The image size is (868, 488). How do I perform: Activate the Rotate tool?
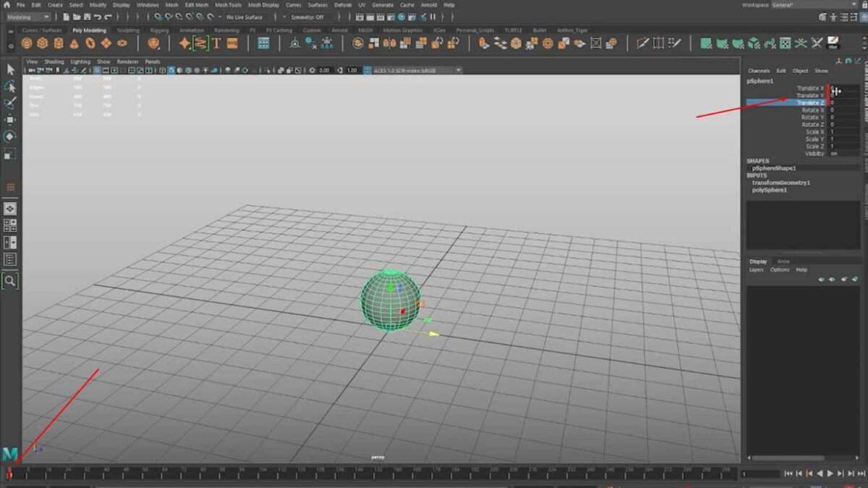pos(11,136)
